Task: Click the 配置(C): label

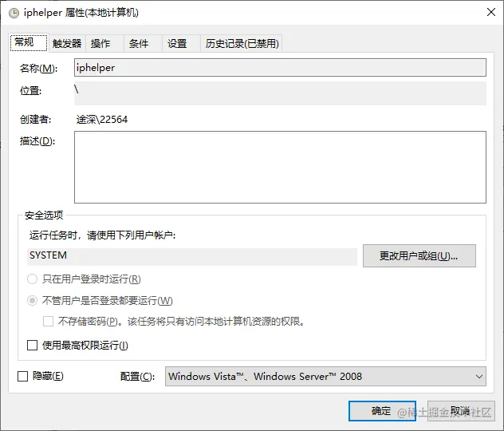Action: point(138,376)
